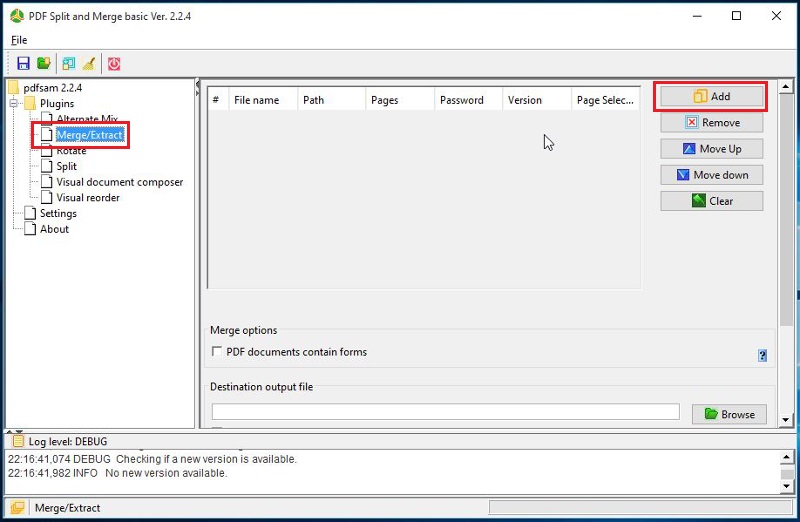Screen dimensions: 800x522
Task: Click the Log level: DEBUG label
Action: [68, 441]
